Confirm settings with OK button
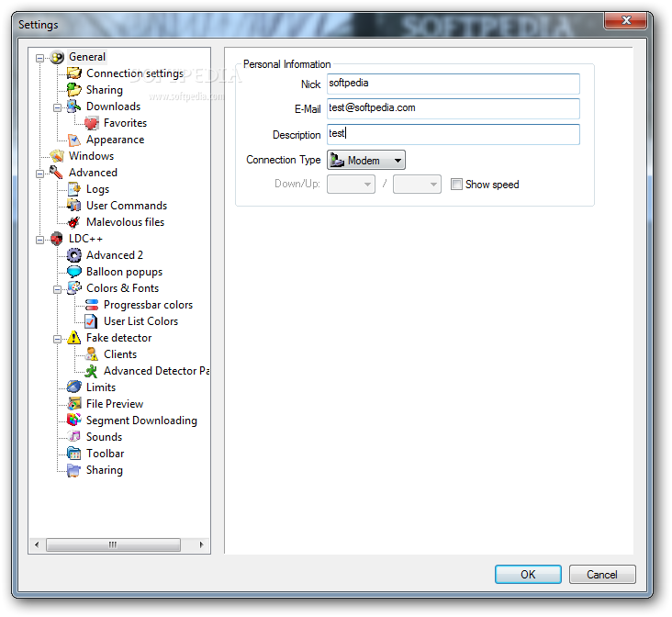Viewport: 672px width, 617px height. pyautogui.click(x=528, y=574)
